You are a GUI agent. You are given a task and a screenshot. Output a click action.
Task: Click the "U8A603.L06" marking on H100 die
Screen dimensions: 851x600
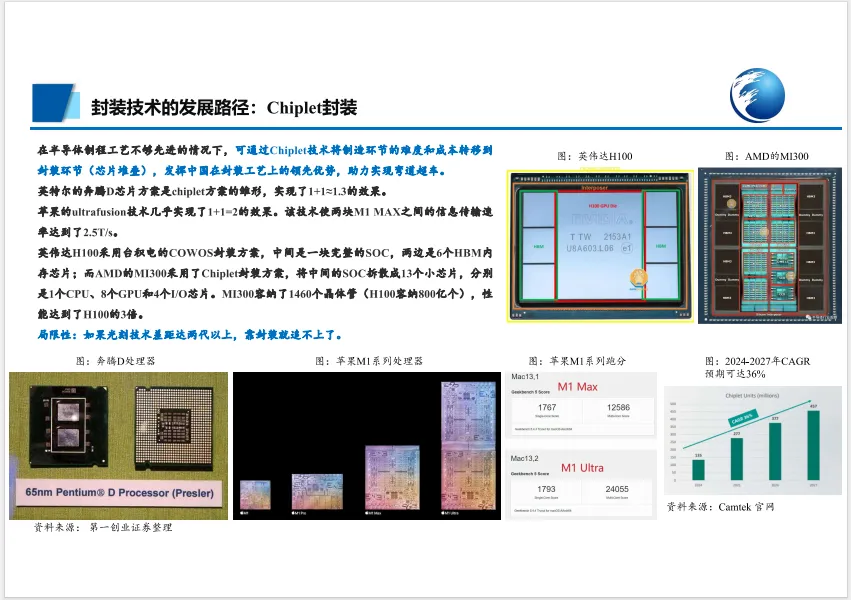tap(590, 248)
